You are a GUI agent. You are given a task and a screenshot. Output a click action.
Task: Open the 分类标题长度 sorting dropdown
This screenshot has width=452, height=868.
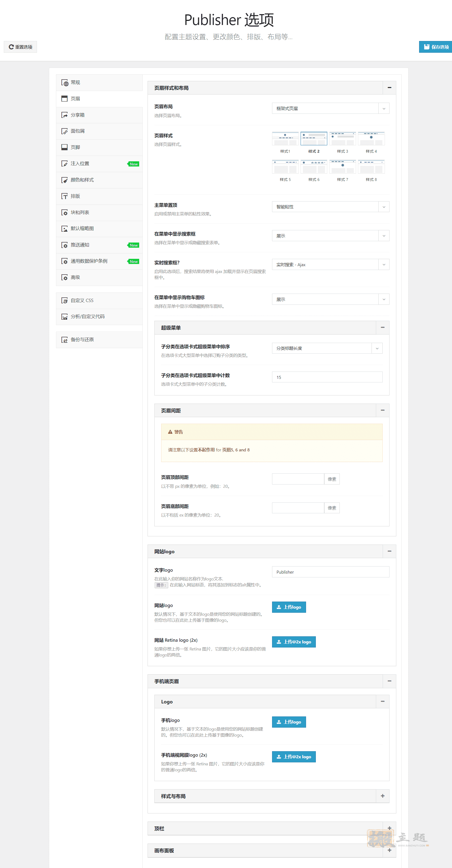327,348
